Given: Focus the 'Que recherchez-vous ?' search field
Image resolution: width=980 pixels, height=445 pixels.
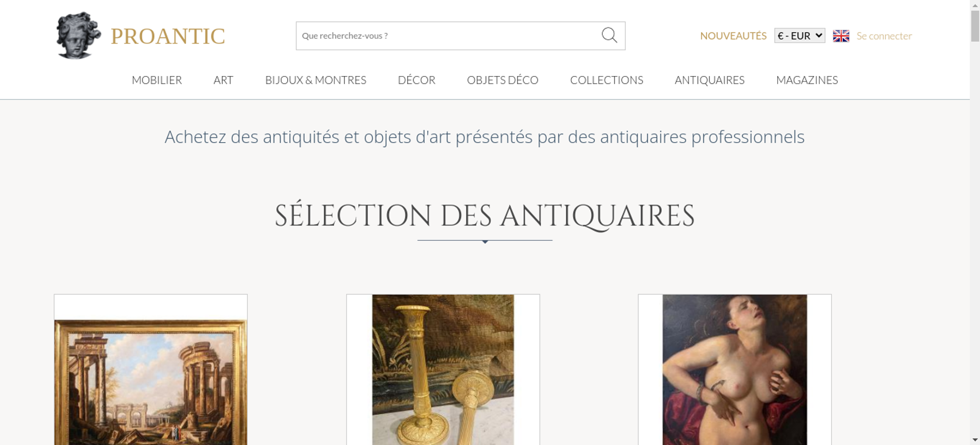Looking at the screenshot, I should pos(448,36).
